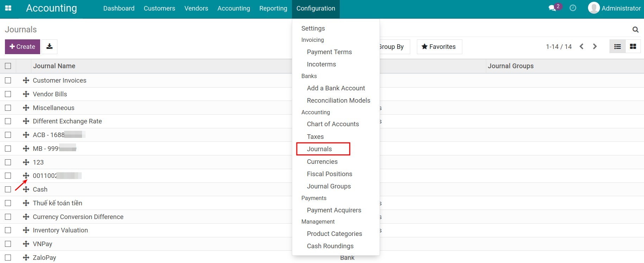This screenshot has height=263, width=644.
Task: Go to next page arrow
Action: (595, 47)
